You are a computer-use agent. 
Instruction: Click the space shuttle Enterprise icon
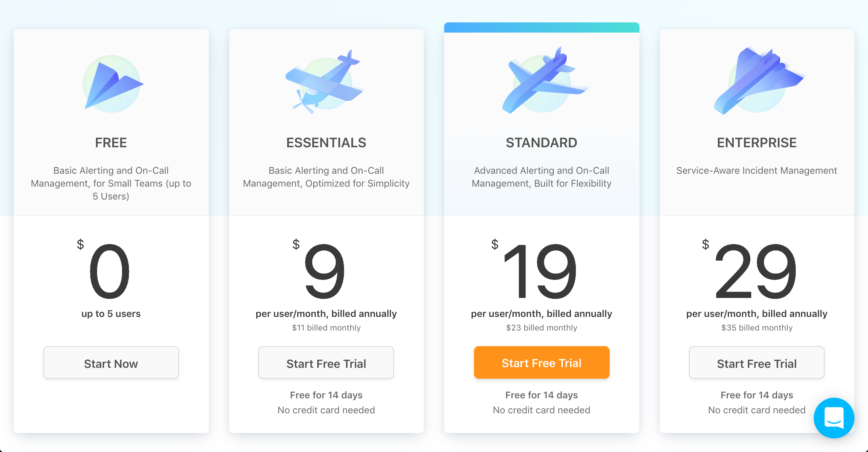(759, 80)
